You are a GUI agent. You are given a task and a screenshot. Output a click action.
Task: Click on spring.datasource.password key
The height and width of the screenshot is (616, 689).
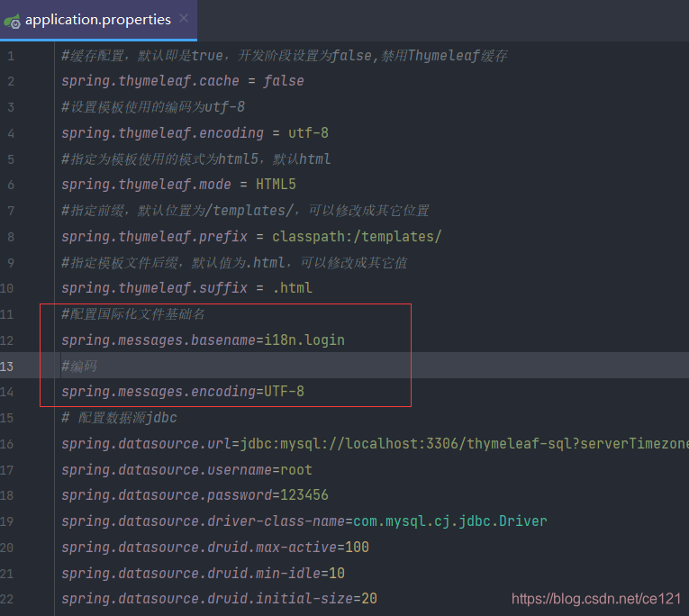pos(167,495)
